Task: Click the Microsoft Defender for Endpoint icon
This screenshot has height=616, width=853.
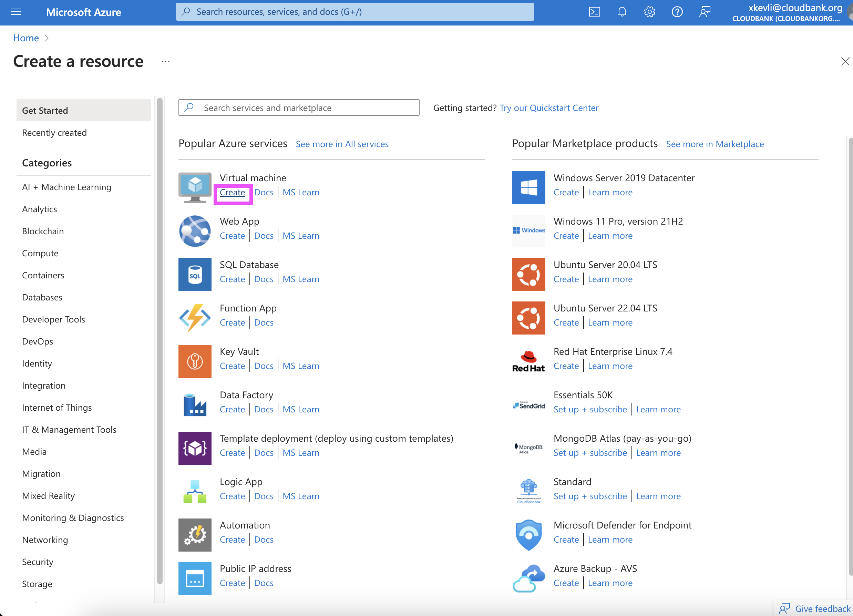Action: pos(528,535)
